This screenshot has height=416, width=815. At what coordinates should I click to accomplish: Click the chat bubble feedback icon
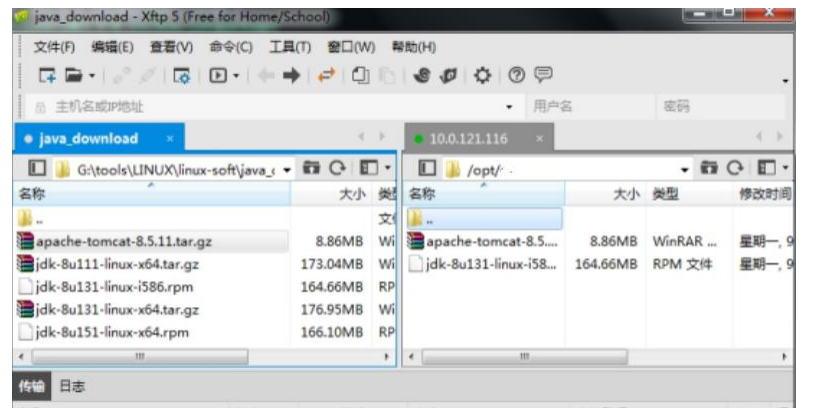point(543,75)
